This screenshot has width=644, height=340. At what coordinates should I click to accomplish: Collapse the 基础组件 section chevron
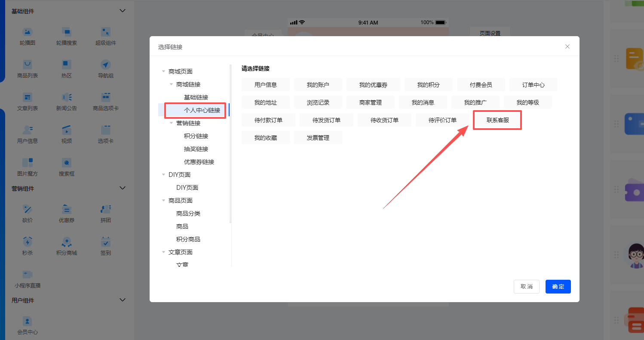[x=123, y=11]
